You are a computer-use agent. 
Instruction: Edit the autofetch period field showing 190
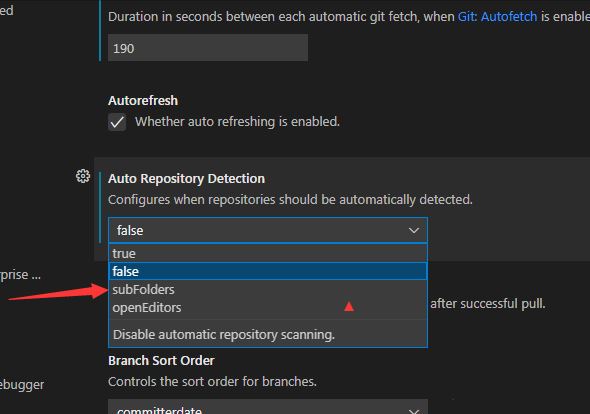tap(208, 48)
